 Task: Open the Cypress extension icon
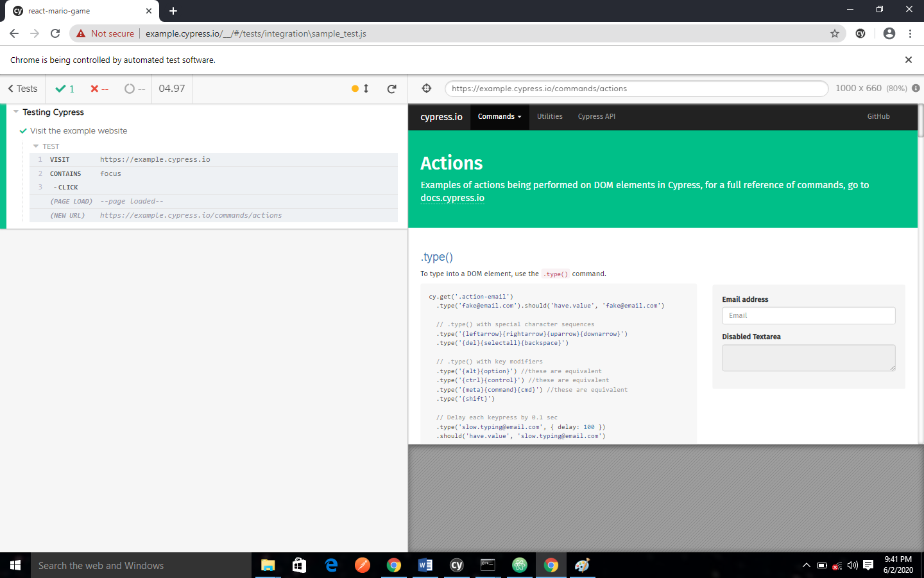860,33
